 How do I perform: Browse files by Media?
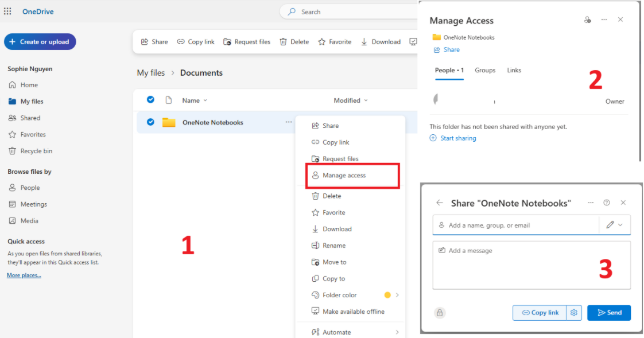pos(24,220)
